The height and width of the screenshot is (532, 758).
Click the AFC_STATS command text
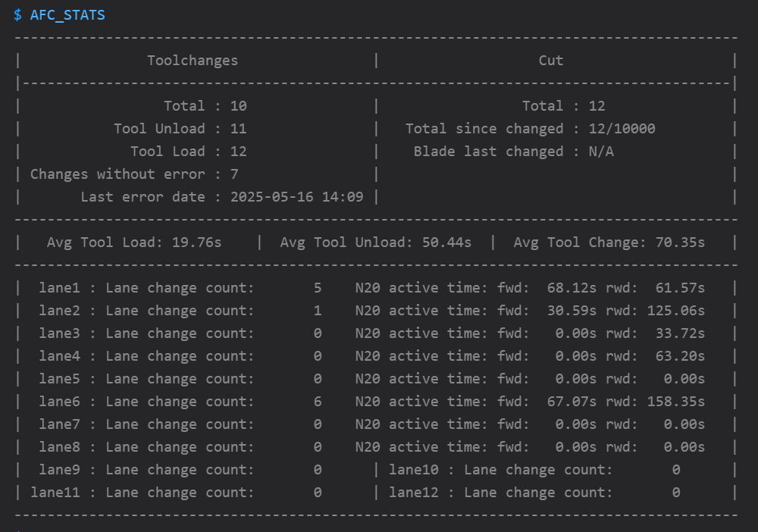point(67,14)
